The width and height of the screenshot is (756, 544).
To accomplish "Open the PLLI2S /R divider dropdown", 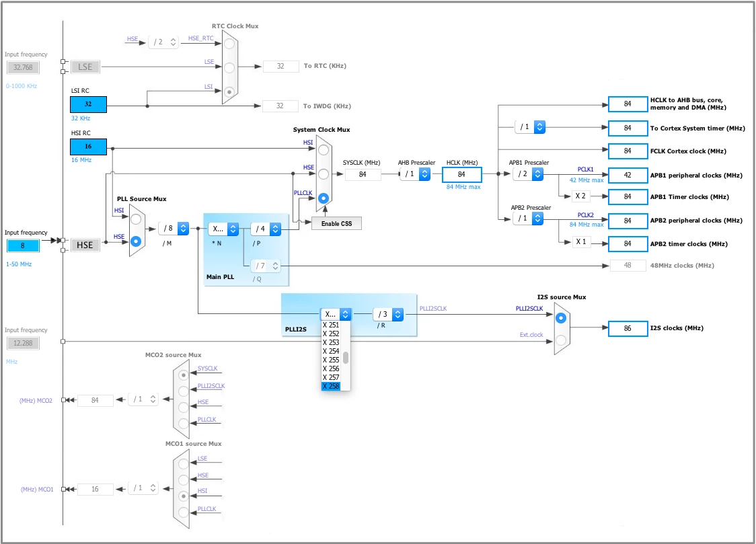I will coord(388,314).
